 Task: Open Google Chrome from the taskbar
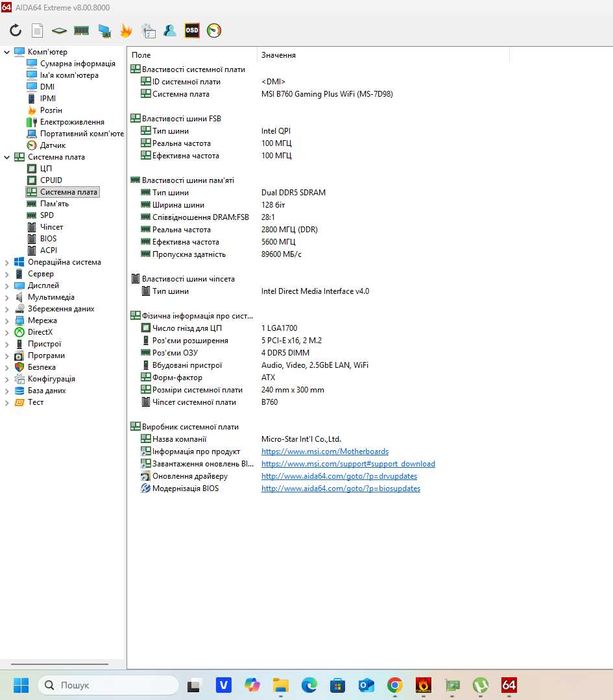pyautogui.click(x=395, y=685)
